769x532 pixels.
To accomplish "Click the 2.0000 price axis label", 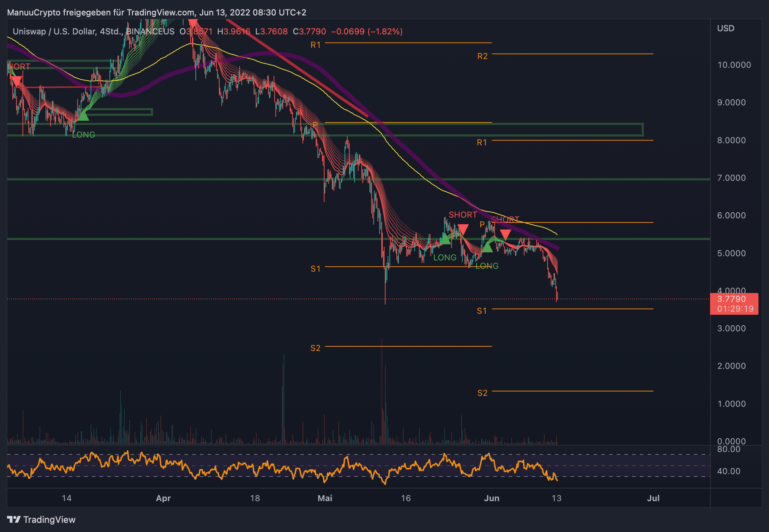I will pos(731,366).
